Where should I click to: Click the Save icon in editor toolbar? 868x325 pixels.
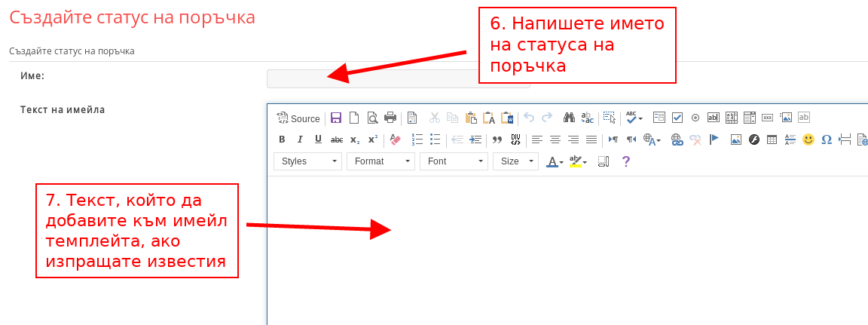[336, 118]
